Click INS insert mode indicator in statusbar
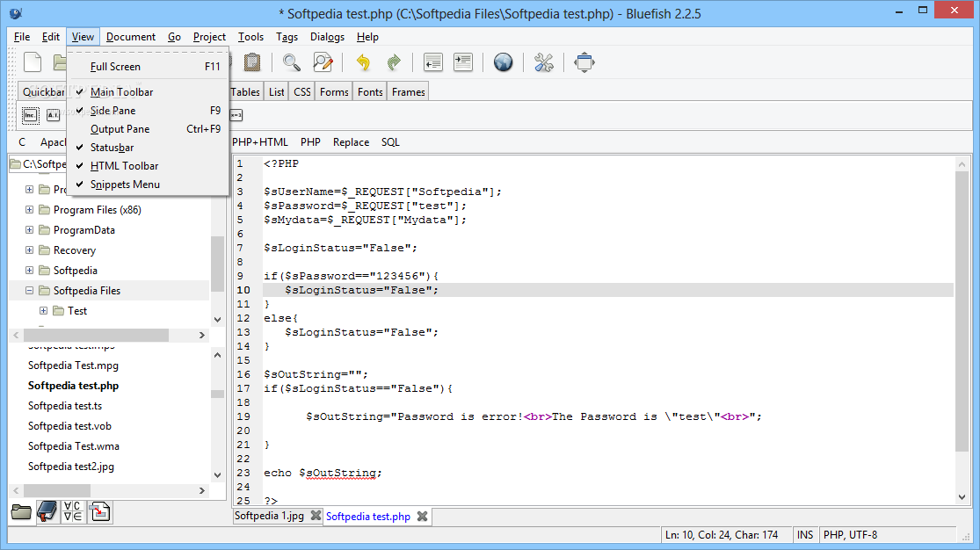The height and width of the screenshot is (550, 980). (x=805, y=535)
